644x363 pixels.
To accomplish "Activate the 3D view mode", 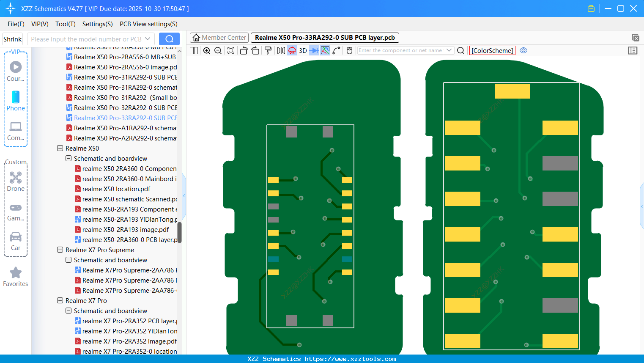I will point(302,50).
